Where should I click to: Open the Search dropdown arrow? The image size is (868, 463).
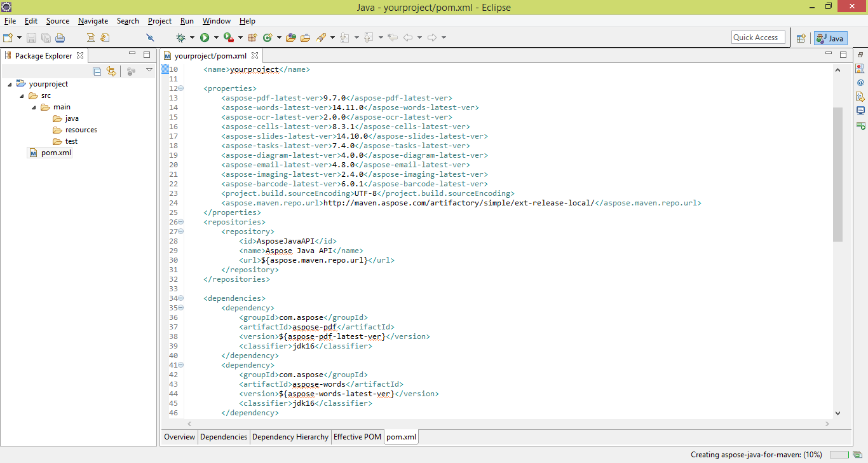click(332, 38)
